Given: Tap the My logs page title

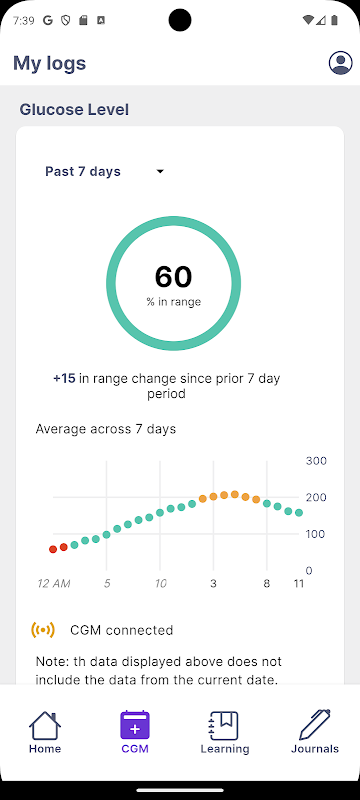Looking at the screenshot, I should 49,63.
